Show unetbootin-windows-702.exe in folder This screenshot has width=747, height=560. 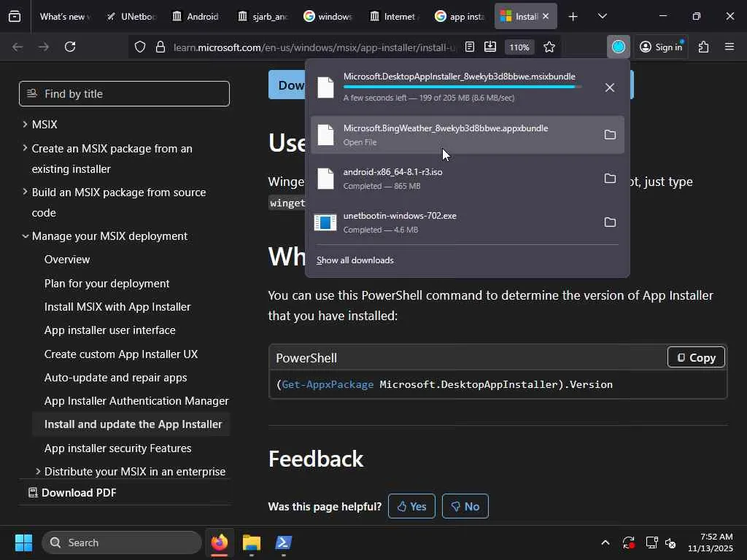point(610,222)
